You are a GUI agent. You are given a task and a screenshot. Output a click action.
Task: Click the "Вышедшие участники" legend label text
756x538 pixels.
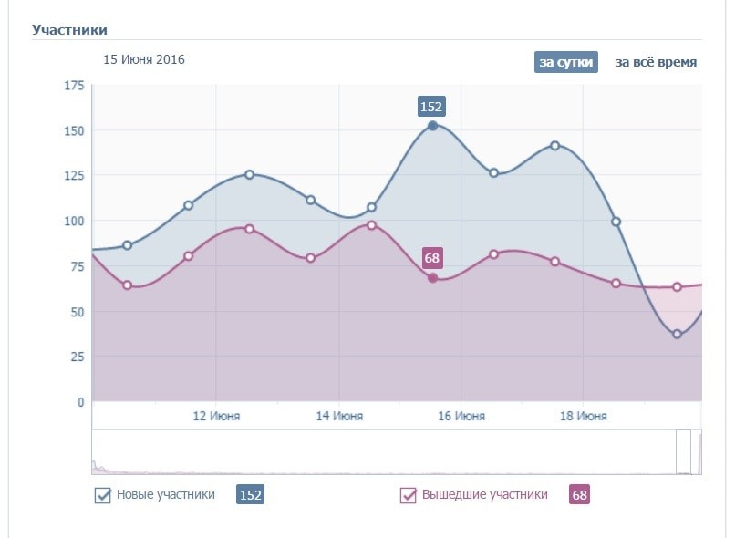click(x=484, y=495)
